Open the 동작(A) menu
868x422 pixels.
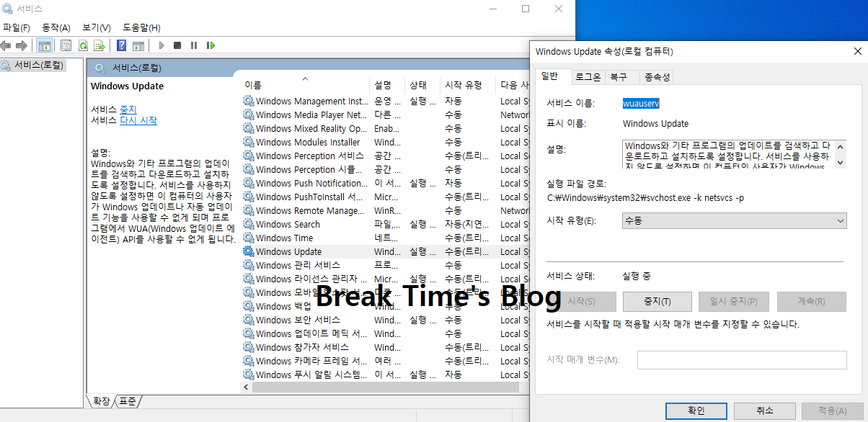point(56,27)
